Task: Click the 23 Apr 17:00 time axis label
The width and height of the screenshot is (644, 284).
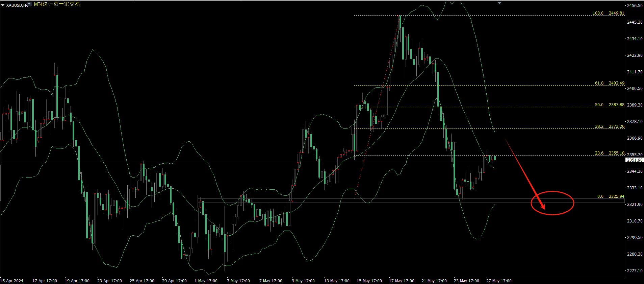Action: pyautogui.click(x=109, y=281)
